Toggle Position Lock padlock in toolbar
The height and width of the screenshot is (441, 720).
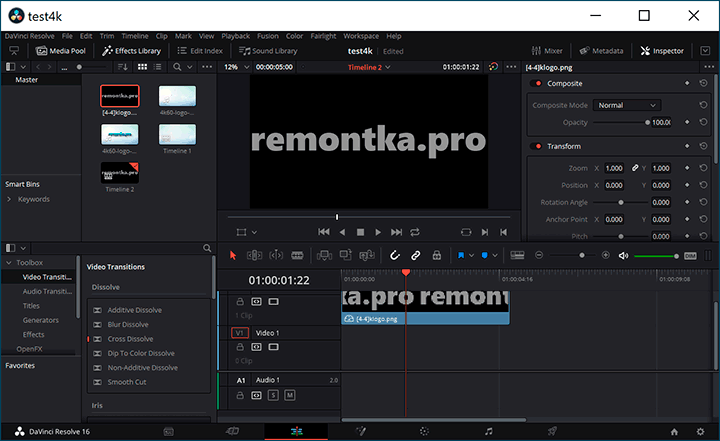coord(437,255)
